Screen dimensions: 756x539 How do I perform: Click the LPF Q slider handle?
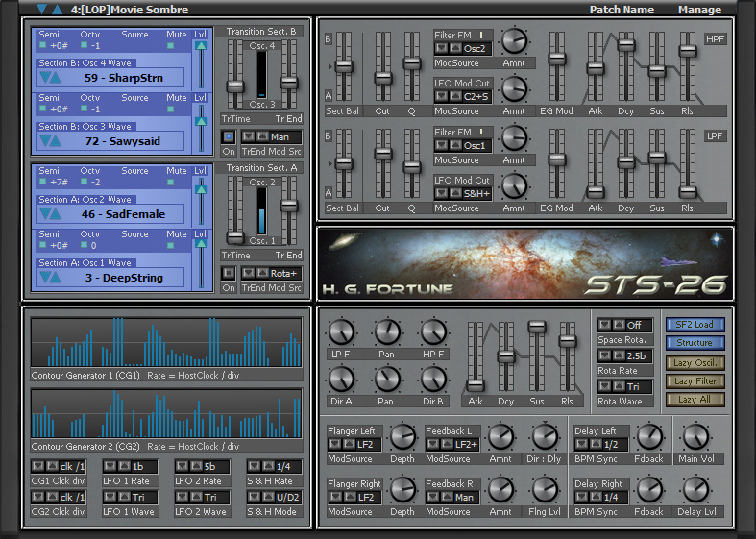(412, 167)
